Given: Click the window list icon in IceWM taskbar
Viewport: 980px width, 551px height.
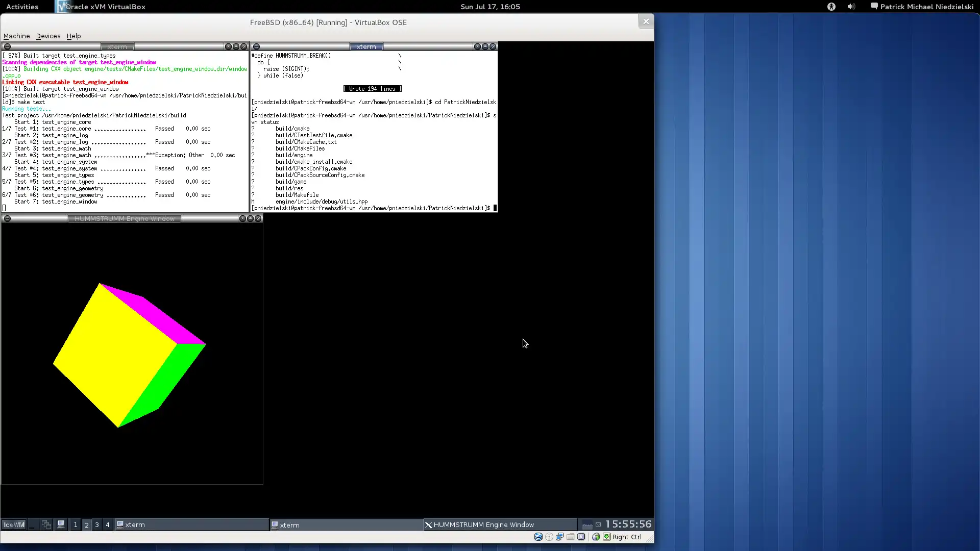Looking at the screenshot, I should [46, 524].
